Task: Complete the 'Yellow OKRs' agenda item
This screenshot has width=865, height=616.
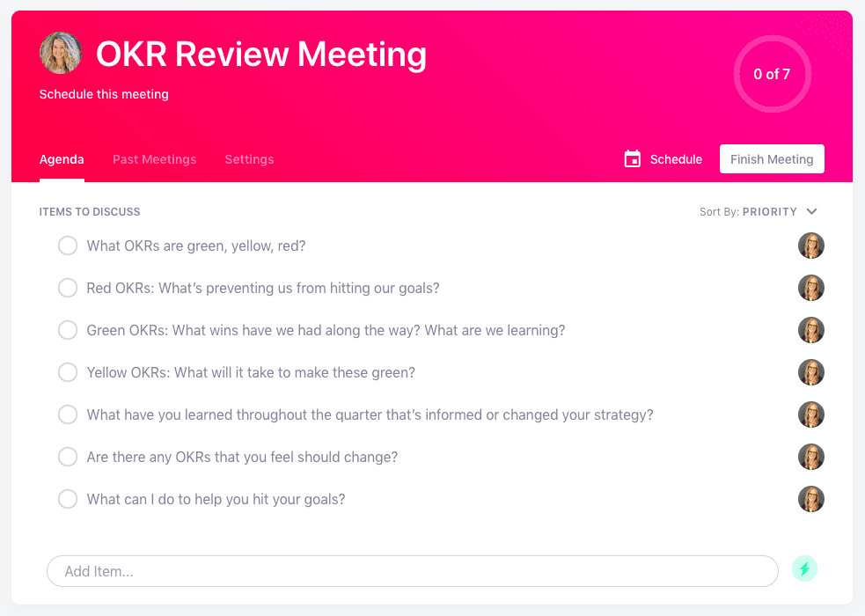Action: pos(68,372)
